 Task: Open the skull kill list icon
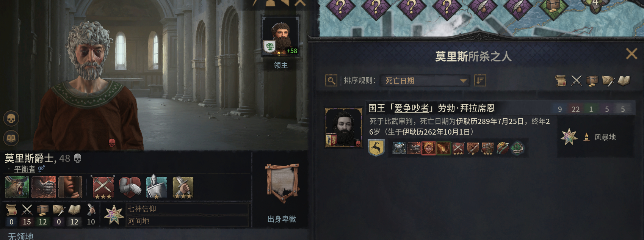11,119
